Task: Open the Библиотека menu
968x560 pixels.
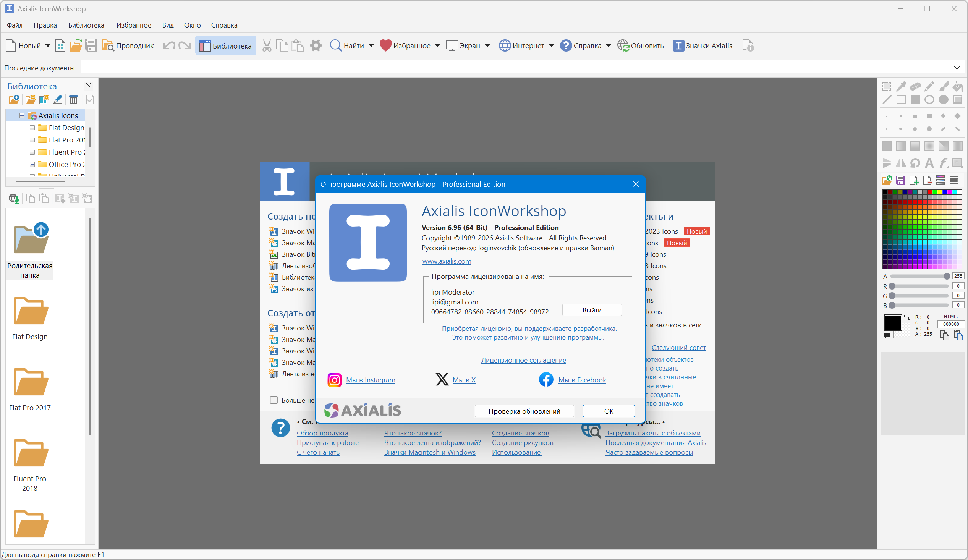Action: (86, 25)
